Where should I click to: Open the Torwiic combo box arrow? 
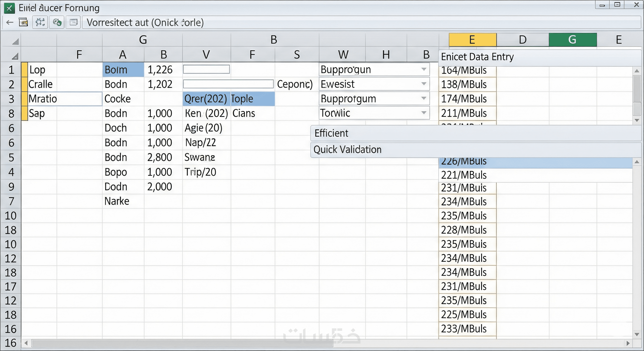coord(424,113)
